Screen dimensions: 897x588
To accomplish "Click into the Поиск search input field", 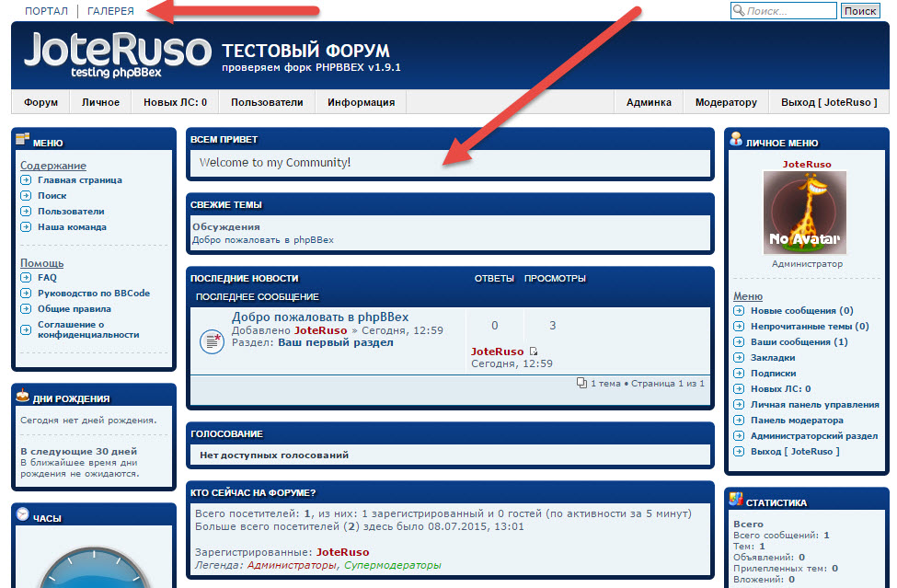I will pos(783,11).
